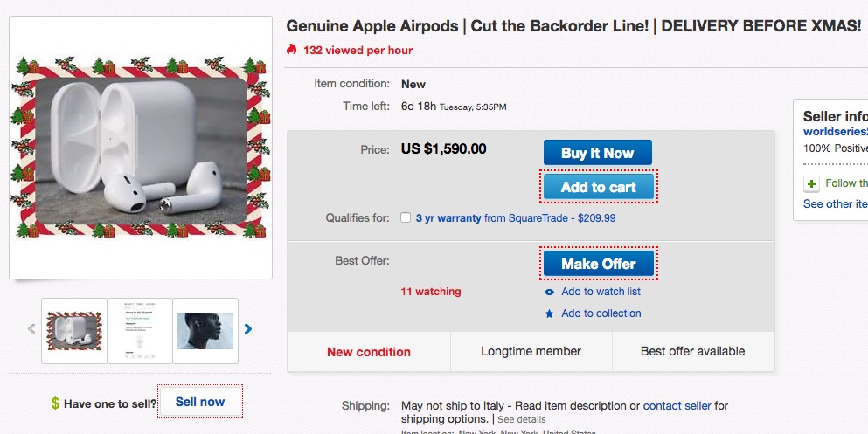Click the star icon beside collection
The height and width of the screenshot is (434, 868).
pyautogui.click(x=549, y=313)
